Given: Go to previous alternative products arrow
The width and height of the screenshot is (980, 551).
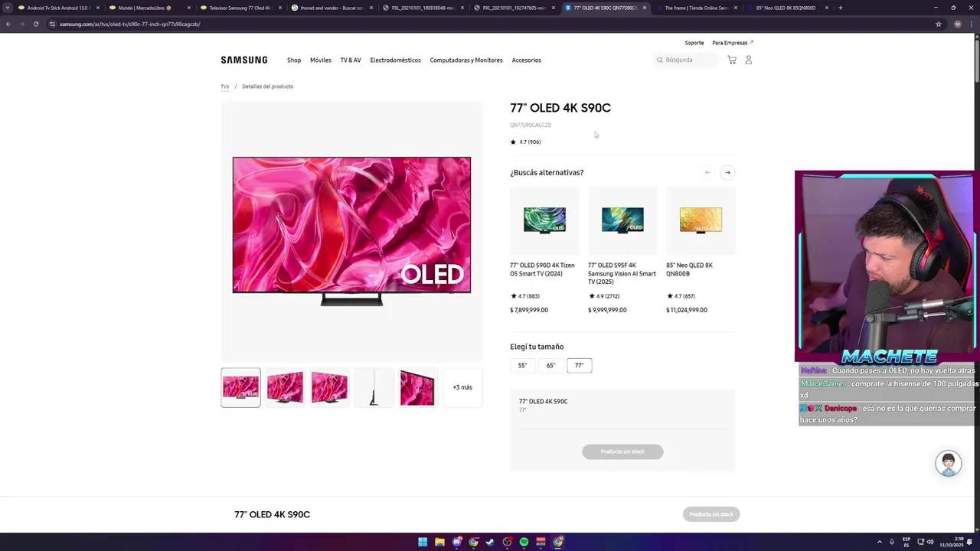Looking at the screenshot, I should (707, 172).
